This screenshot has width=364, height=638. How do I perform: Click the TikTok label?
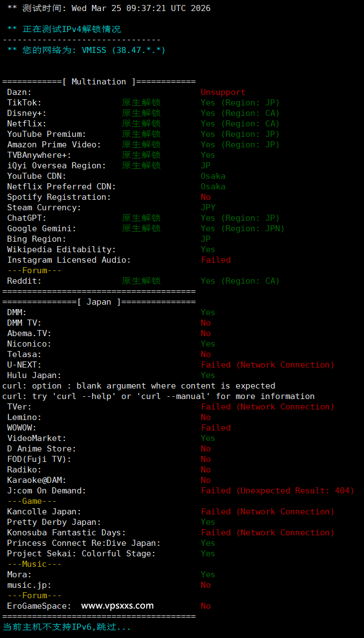[24, 103]
